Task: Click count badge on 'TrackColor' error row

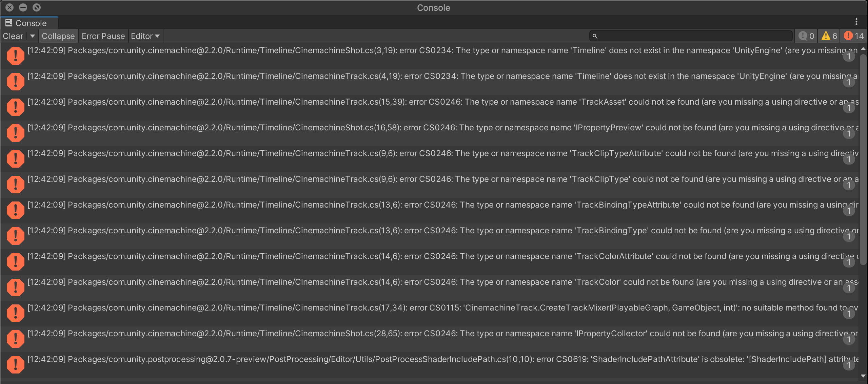Action: (x=849, y=288)
